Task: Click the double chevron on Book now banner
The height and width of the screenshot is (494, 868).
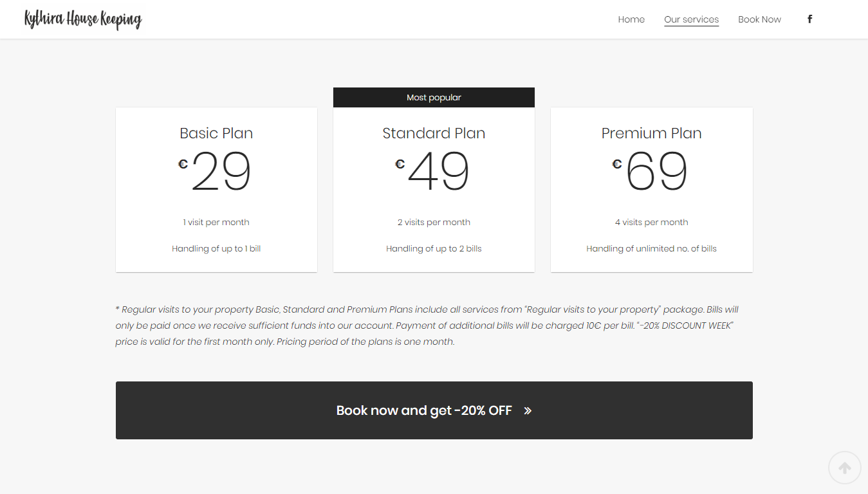Action: click(x=528, y=410)
